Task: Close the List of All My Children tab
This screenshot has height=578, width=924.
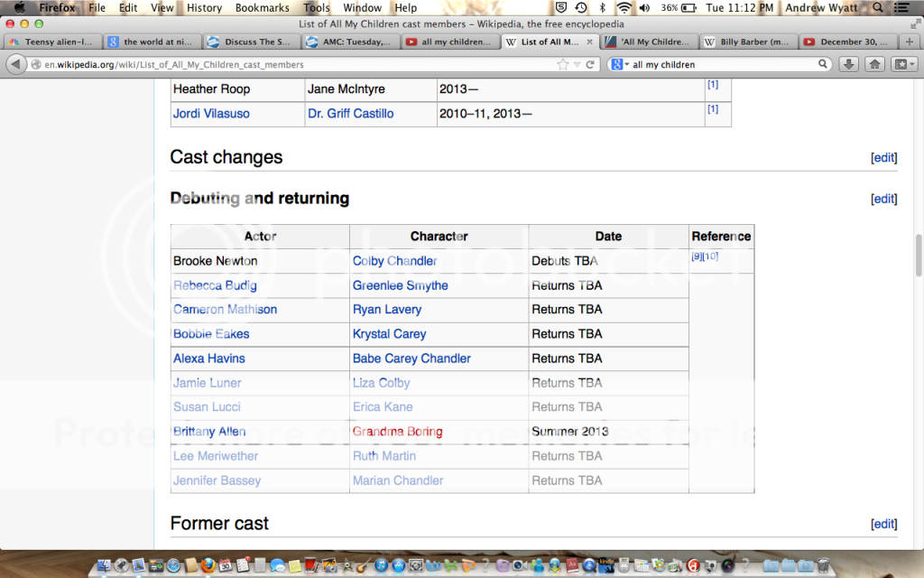Action: coord(591,42)
